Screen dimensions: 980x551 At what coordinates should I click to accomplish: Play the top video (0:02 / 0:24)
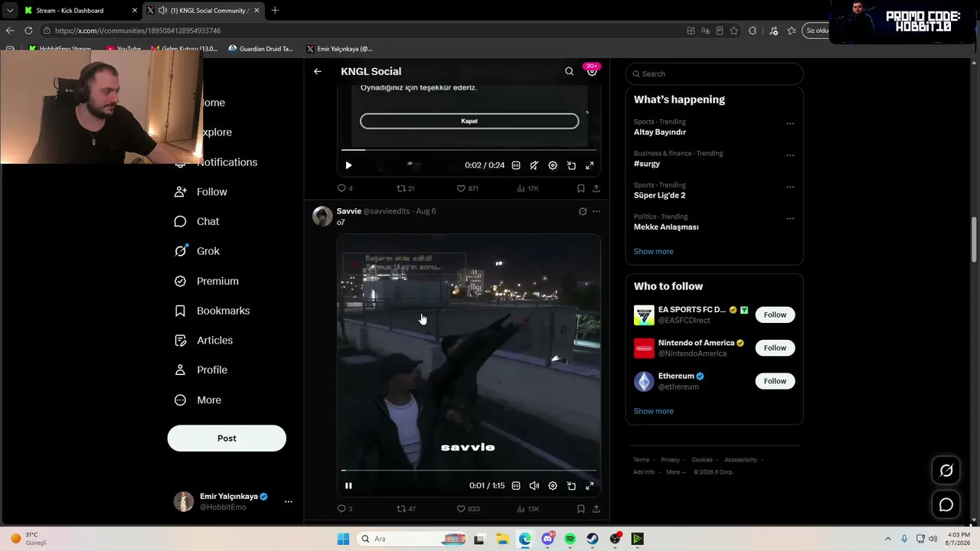pyautogui.click(x=348, y=165)
